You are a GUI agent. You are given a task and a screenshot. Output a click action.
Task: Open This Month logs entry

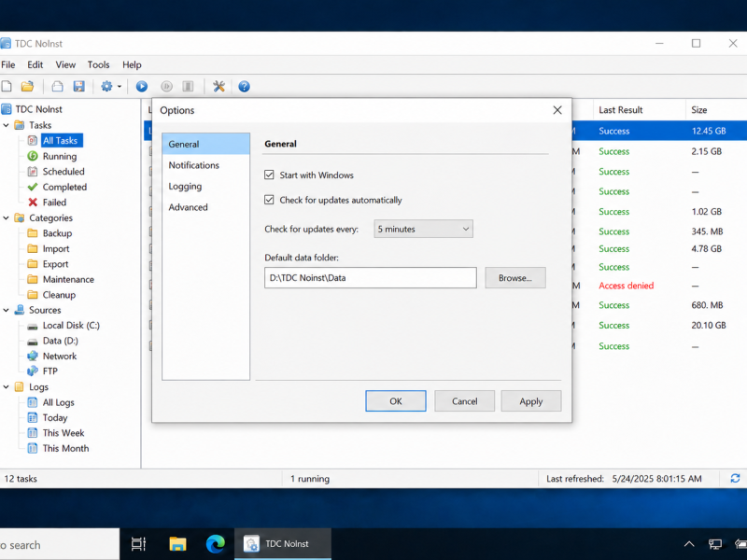(65, 448)
